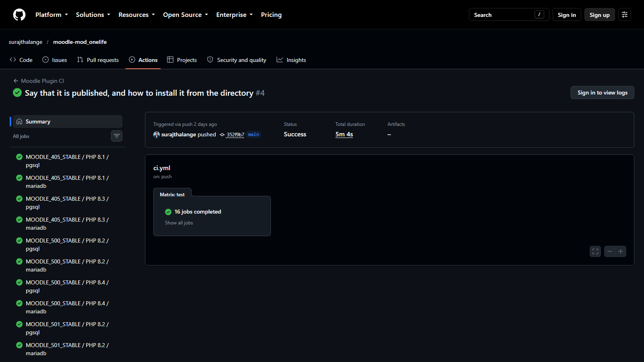The image size is (644, 362).
Task: Click the back arrow to Moodle Plugin CI
Action: [x=16, y=81]
